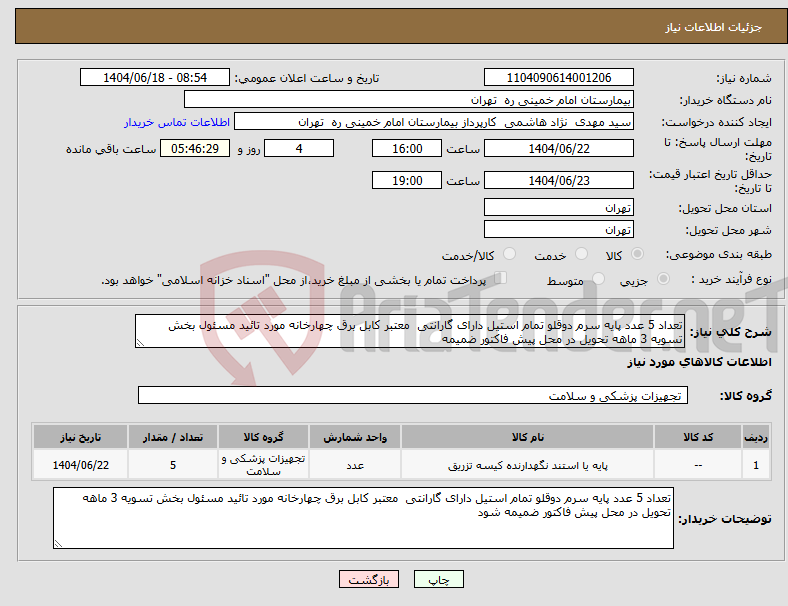
Task: Click the ردیف column header
Action: [x=755, y=437]
